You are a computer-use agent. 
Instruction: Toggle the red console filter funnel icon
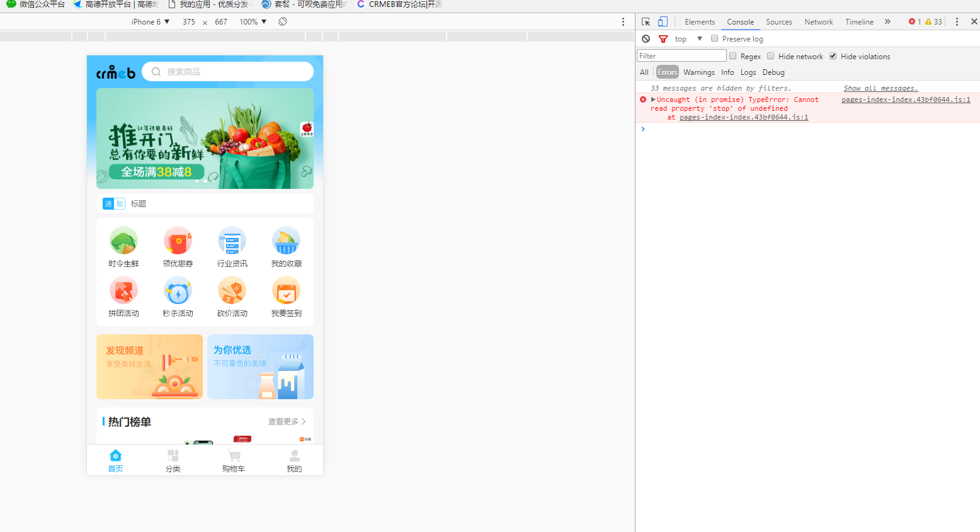tap(663, 39)
